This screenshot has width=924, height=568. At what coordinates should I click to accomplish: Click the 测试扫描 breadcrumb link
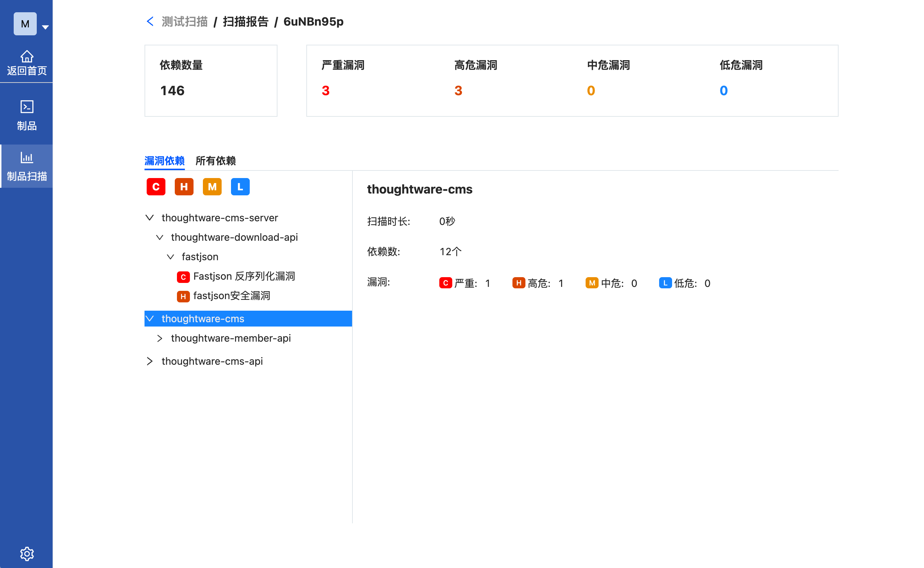click(185, 21)
